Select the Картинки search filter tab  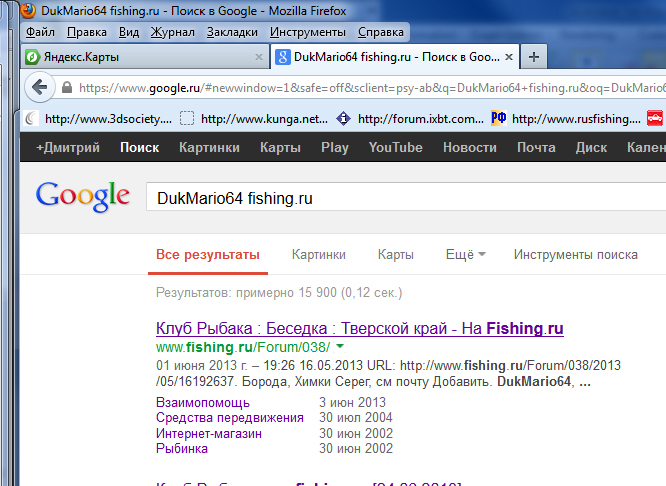coord(319,255)
